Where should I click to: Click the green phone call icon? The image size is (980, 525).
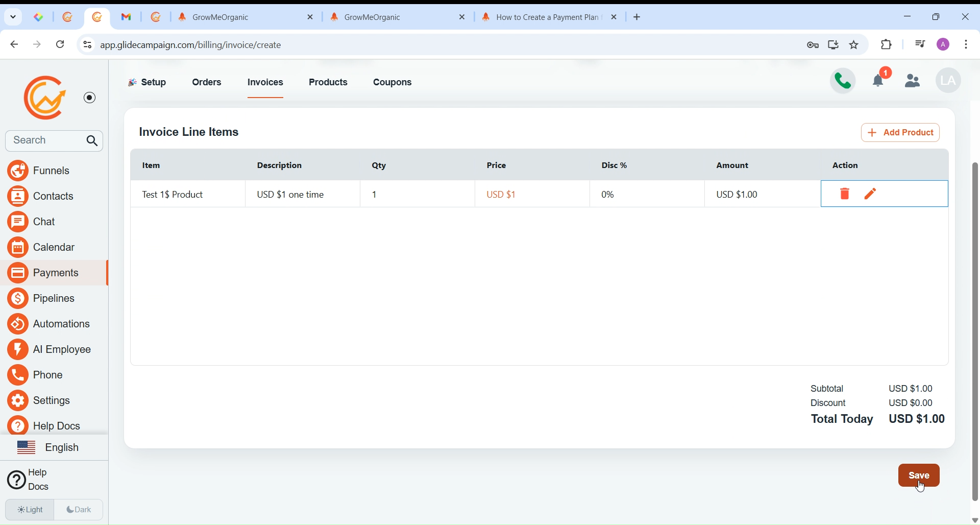pyautogui.click(x=843, y=81)
